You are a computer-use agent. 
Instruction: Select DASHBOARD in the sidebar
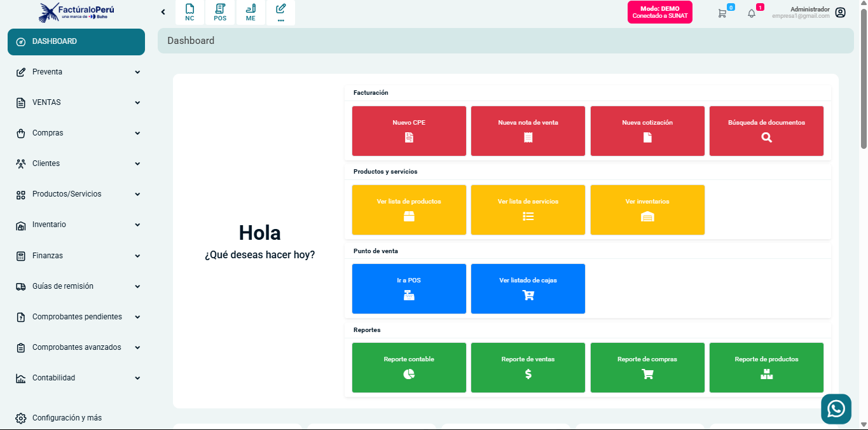tap(76, 41)
